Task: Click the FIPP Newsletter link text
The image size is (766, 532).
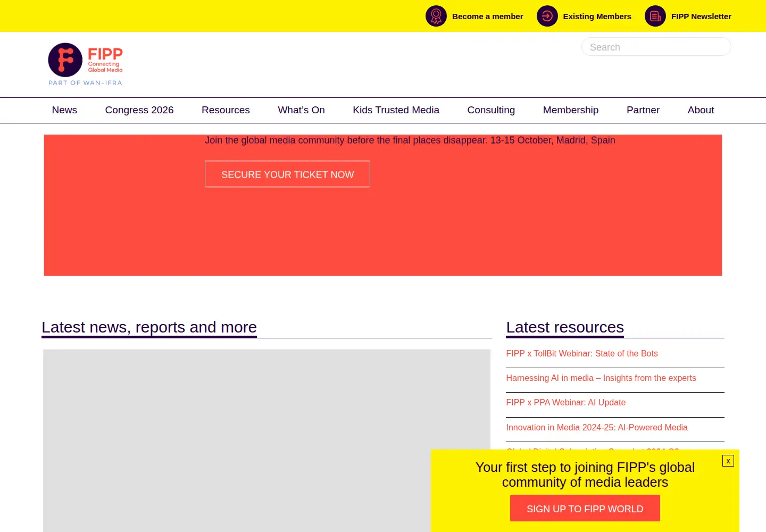Action: click(701, 16)
